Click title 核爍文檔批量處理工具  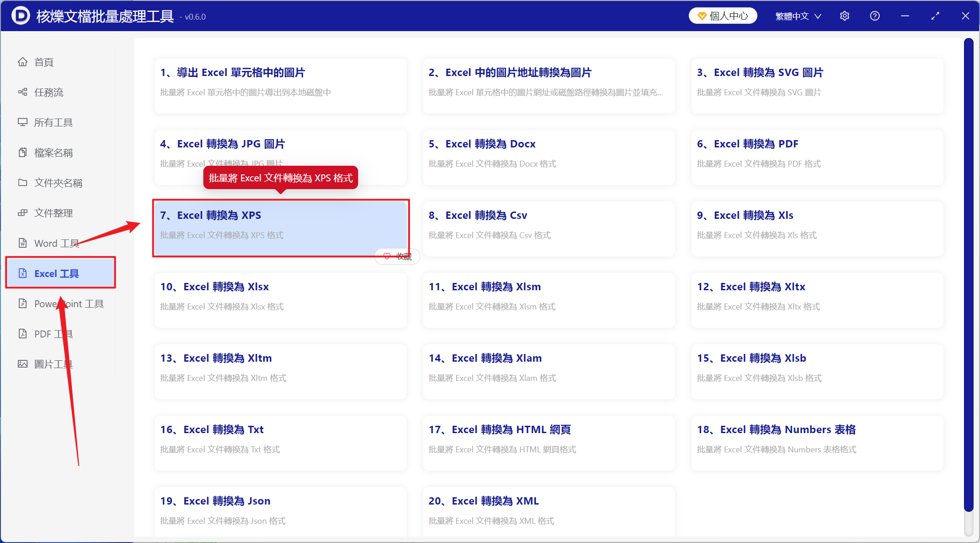(105, 16)
